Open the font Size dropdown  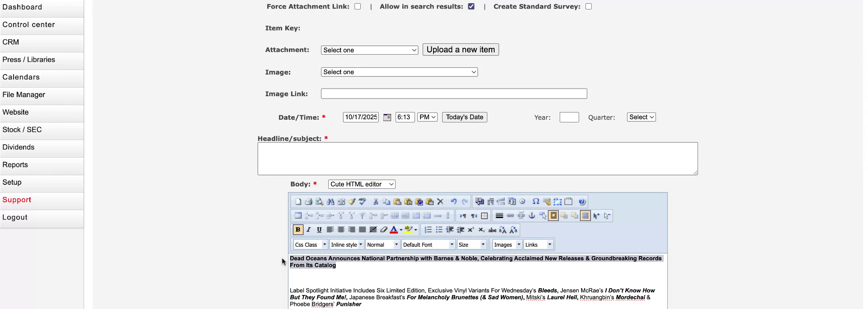(x=472, y=245)
